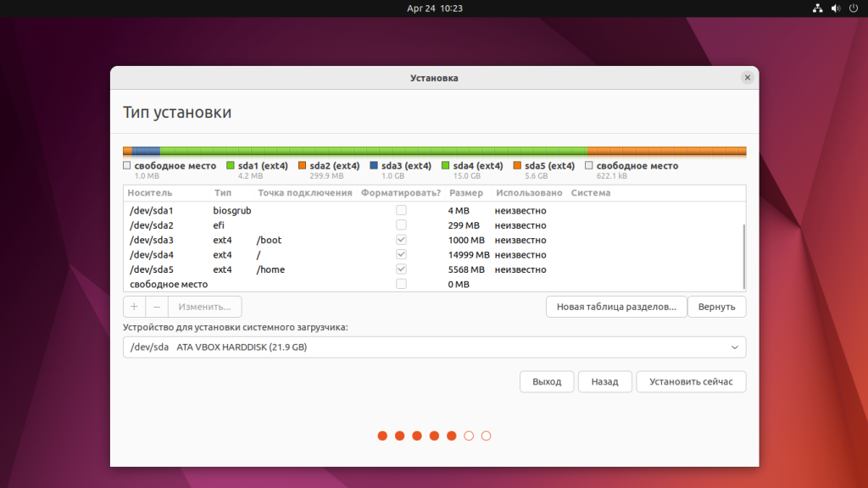Click the volume speaker icon in top bar
Viewport: 868px width, 488px height.
836,8
